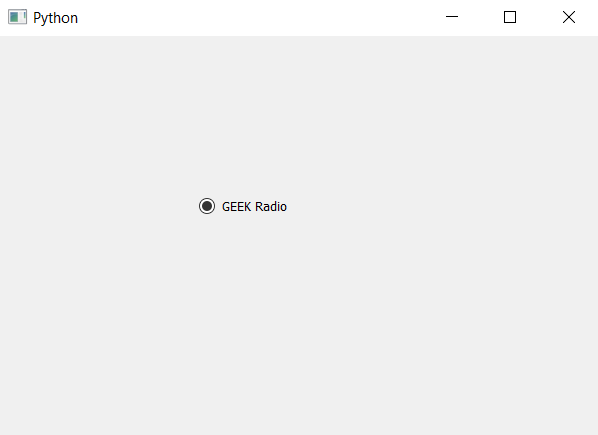Maximize the Python window
Image resolution: width=598 pixels, height=435 pixels.
click(510, 17)
